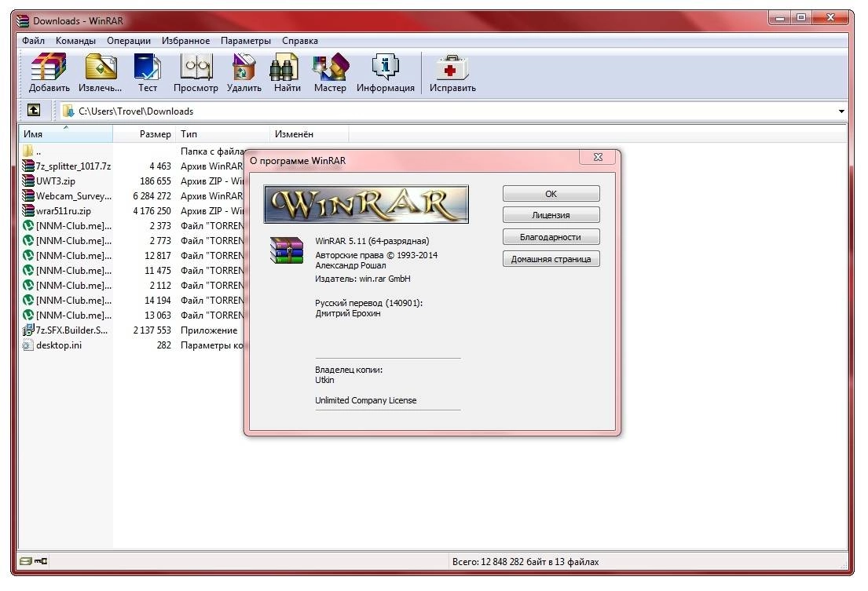Select size value 6 284 272
This screenshot has width=868, height=591.
click(x=152, y=195)
